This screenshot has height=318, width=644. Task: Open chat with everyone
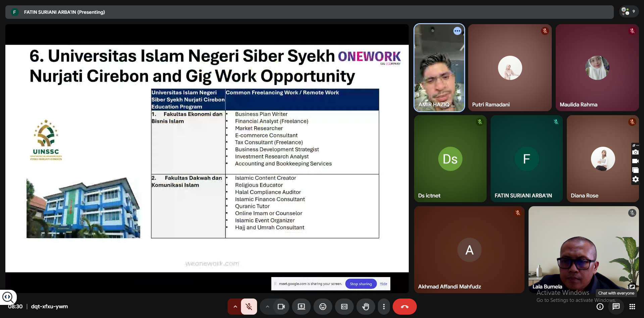click(x=616, y=307)
